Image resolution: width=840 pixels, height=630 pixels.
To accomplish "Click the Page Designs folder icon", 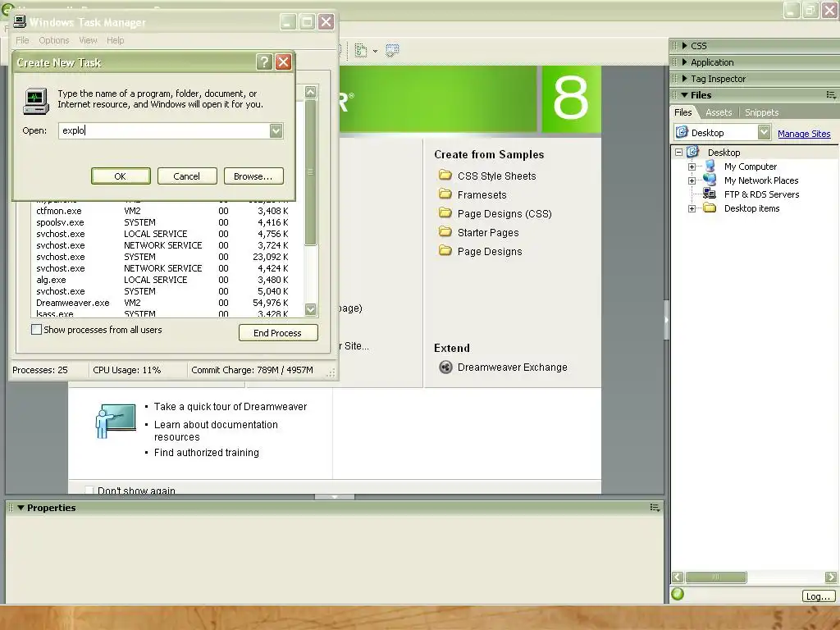I will pos(445,251).
